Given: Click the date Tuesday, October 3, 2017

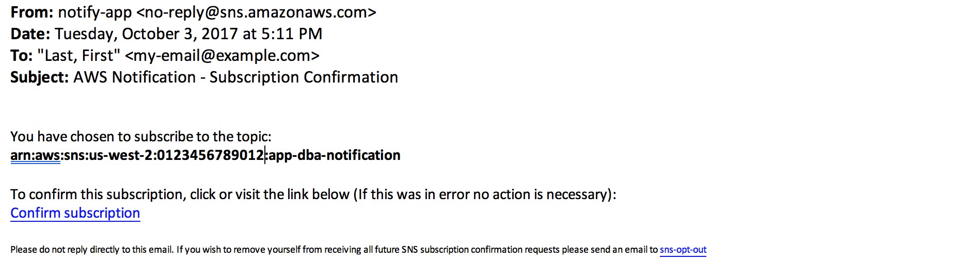Looking at the screenshot, I should tap(146, 34).
